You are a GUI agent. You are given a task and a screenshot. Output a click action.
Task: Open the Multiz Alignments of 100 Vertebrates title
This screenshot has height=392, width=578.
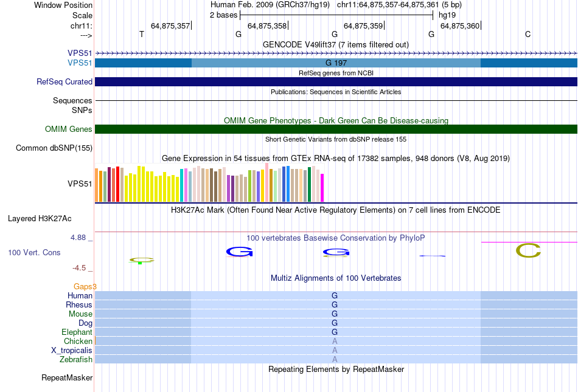pos(336,278)
